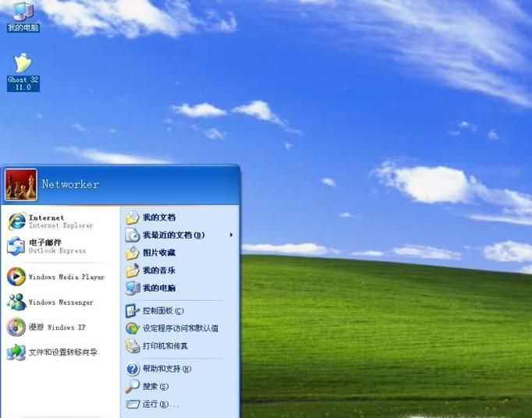
Task: Select the Windows Media Player label
Action: [x=66, y=277]
